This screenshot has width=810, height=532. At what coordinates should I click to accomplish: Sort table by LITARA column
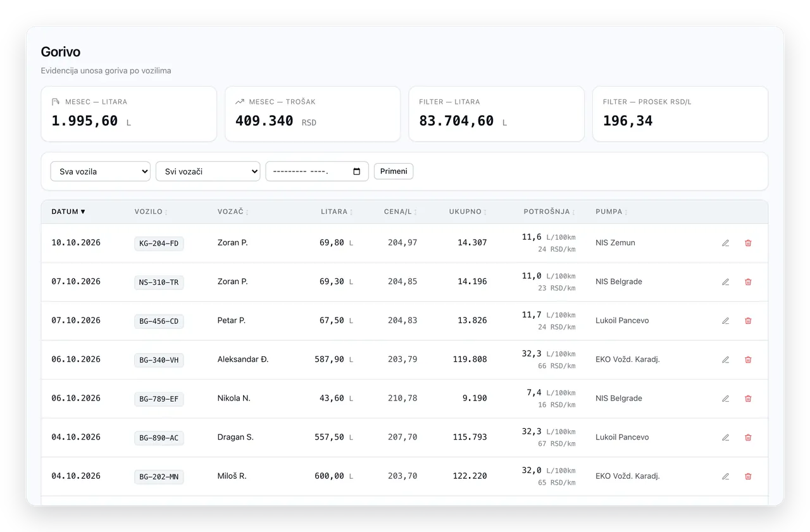pos(337,212)
